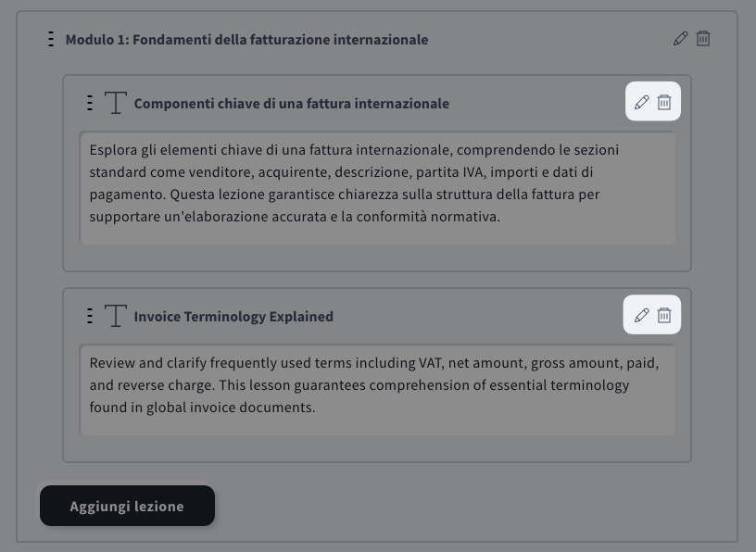
Task: Grab the Modulo 1 drag handle
Action: pos(51,39)
